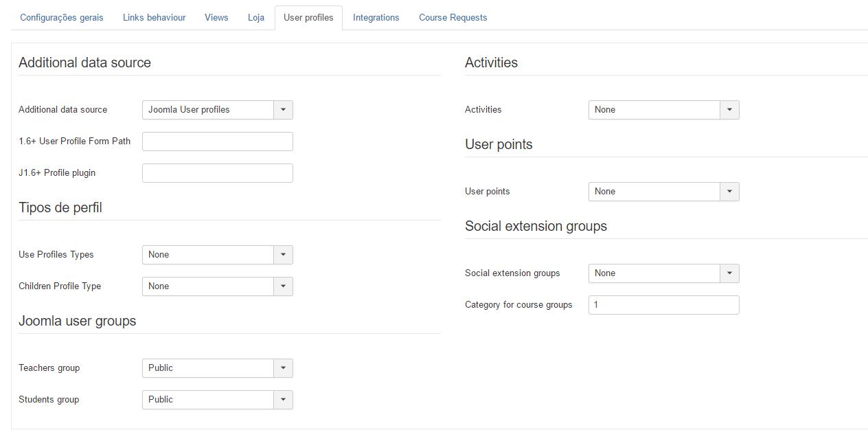Screen dimensions: 868x441
Task: Open the Views tab
Action: click(216, 18)
